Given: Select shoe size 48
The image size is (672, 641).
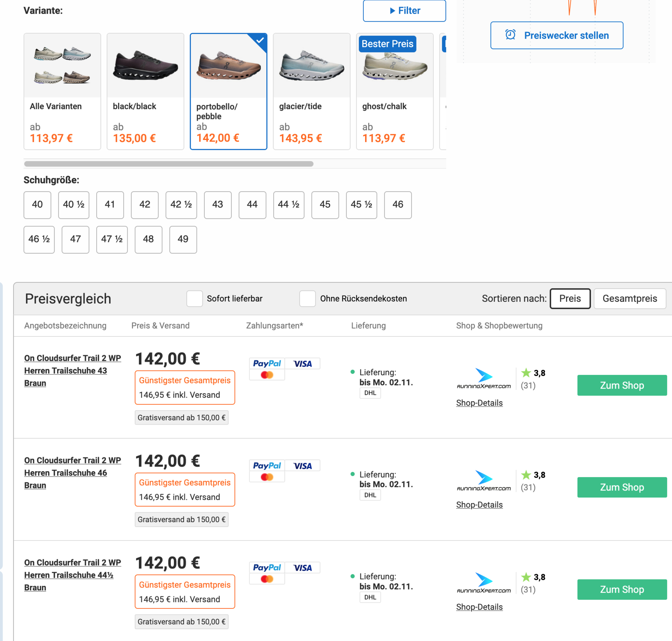Looking at the screenshot, I should click(148, 239).
